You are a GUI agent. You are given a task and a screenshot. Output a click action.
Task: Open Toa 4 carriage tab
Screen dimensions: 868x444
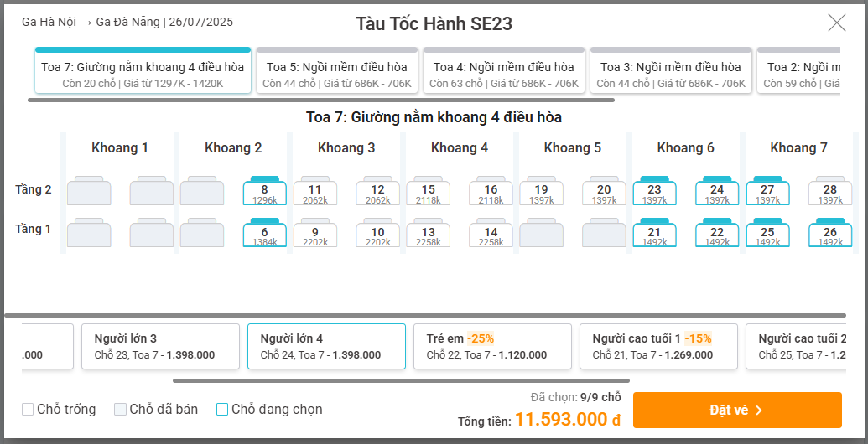pos(503,70)
